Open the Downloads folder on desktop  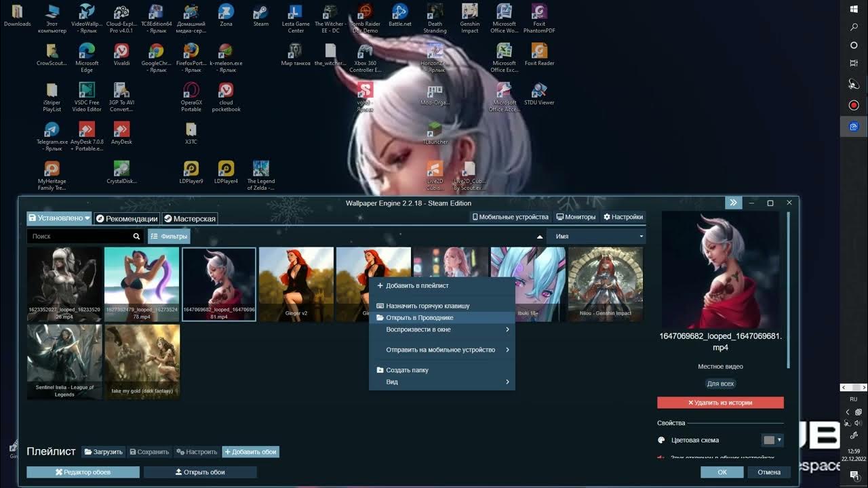(17, 15)
